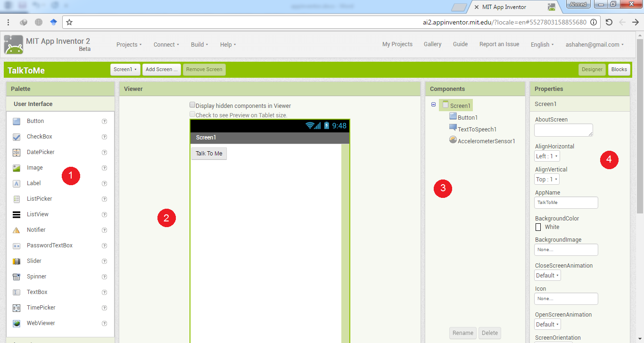
Task: Select the Image component icon
Action: (x=17, y=168)
